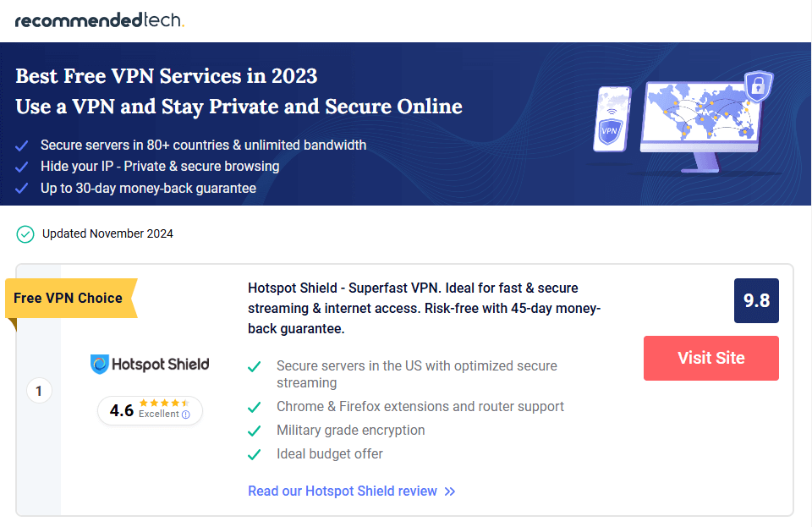Click the 9.8 score badge
Image resolution: width=812 pixels, height=527 pixels.
756,300
